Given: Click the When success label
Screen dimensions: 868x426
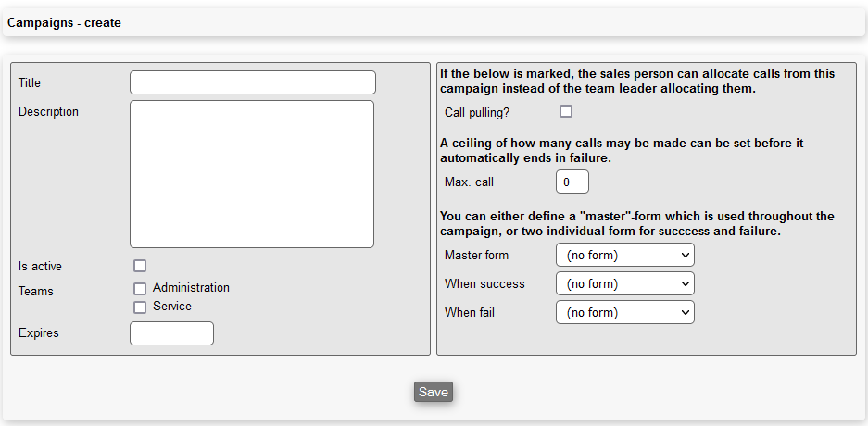Looking at the screenshot, I should click(x=484, y=284).
